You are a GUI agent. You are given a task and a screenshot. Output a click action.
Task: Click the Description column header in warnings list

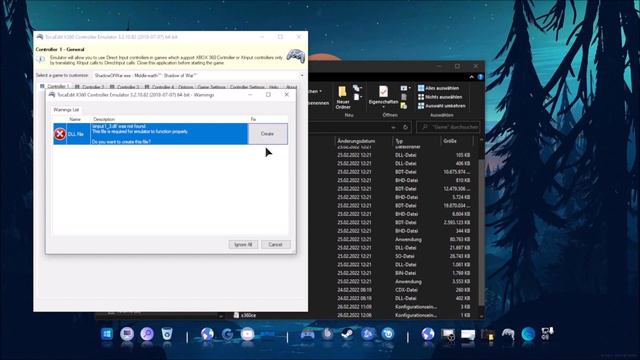[x=104, y=119]
